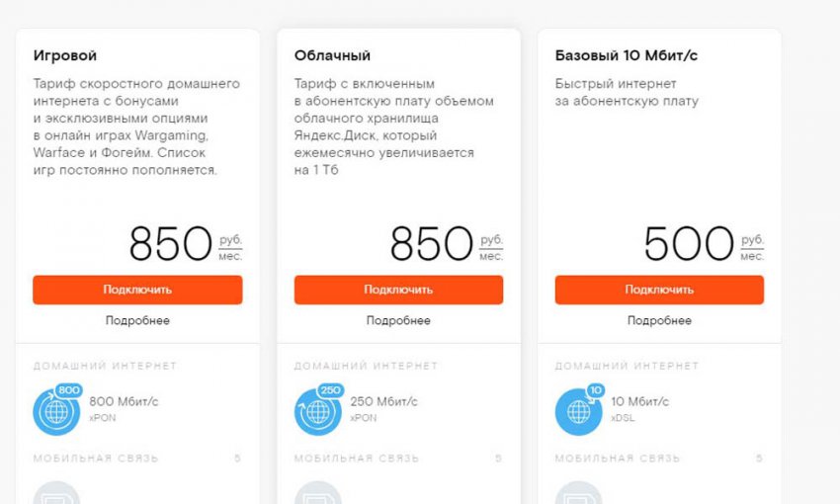Click the Игровой tariff title
The height and width of the screenshot is (504, 840).
65,55
